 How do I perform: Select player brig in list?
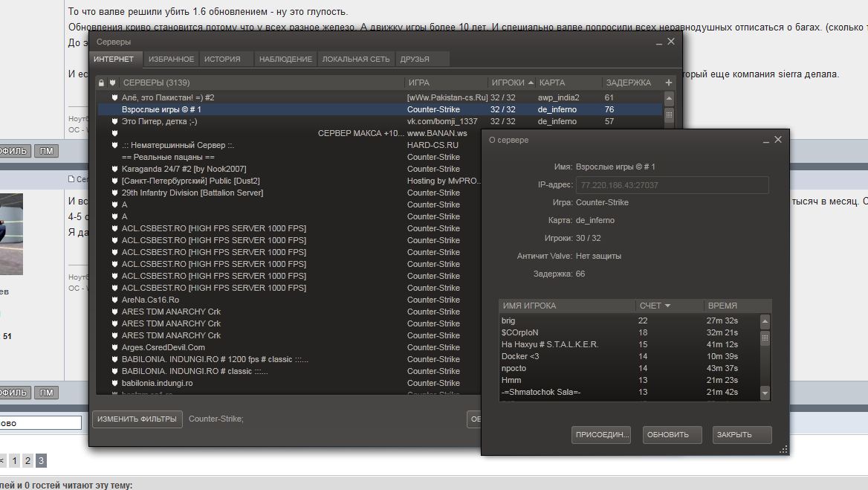click(x=508, y=320)
